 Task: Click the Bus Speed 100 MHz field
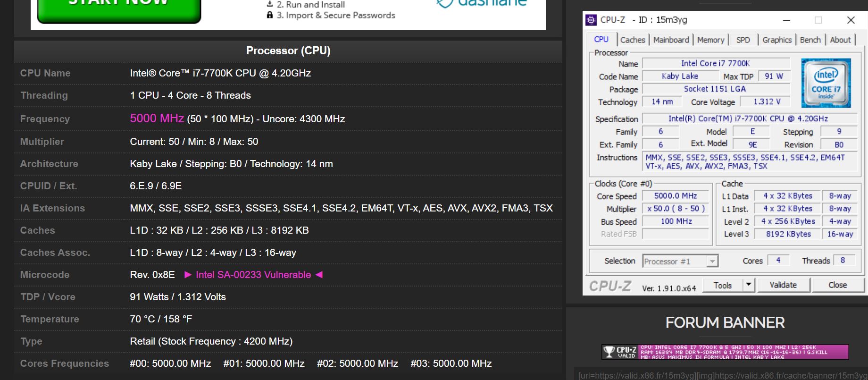676,221
